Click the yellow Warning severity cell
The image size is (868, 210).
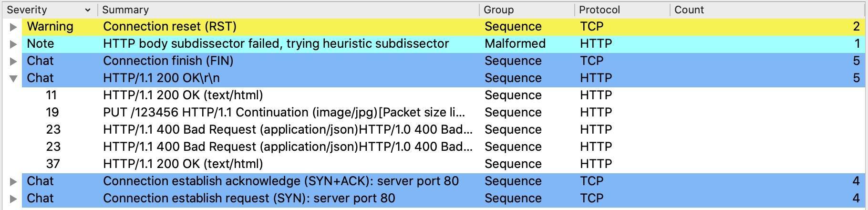(50, 27)
